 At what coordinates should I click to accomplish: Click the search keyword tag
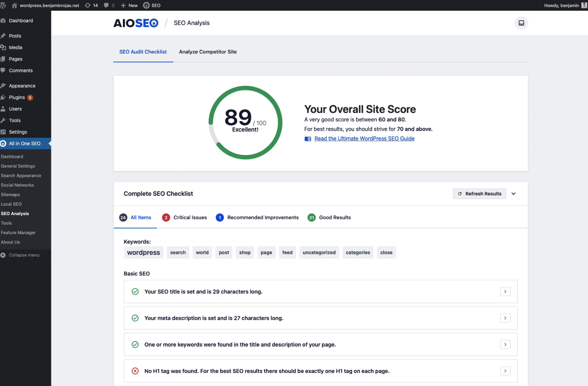(x=178, y=253)
